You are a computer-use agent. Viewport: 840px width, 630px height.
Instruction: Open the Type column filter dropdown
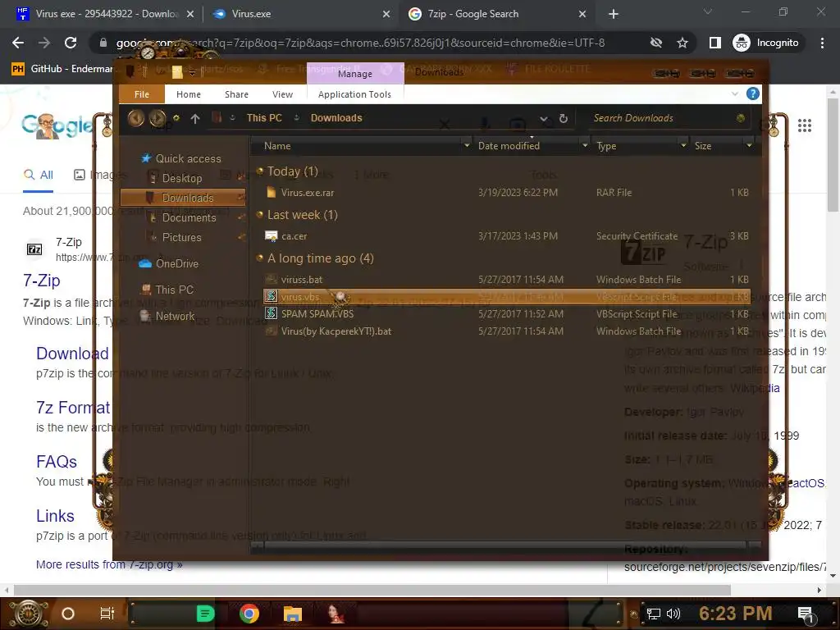(683, 146)
